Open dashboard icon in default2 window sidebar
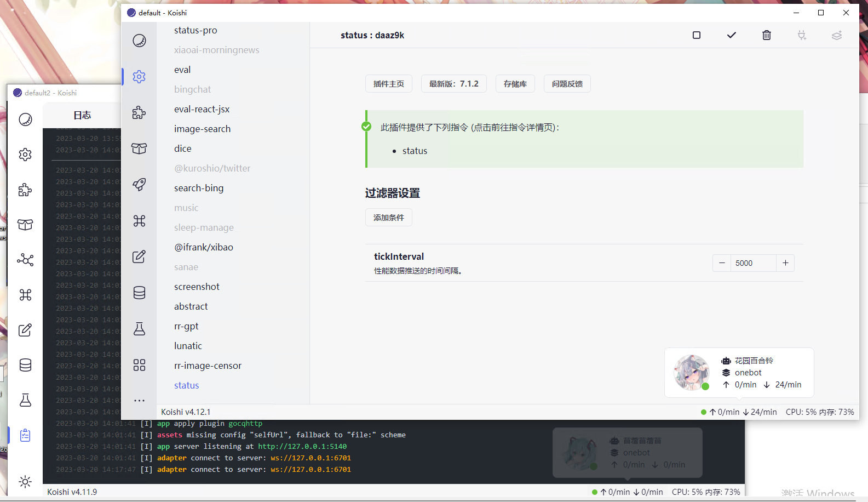The height and width of the screenshot is (502, 868). 25,119
